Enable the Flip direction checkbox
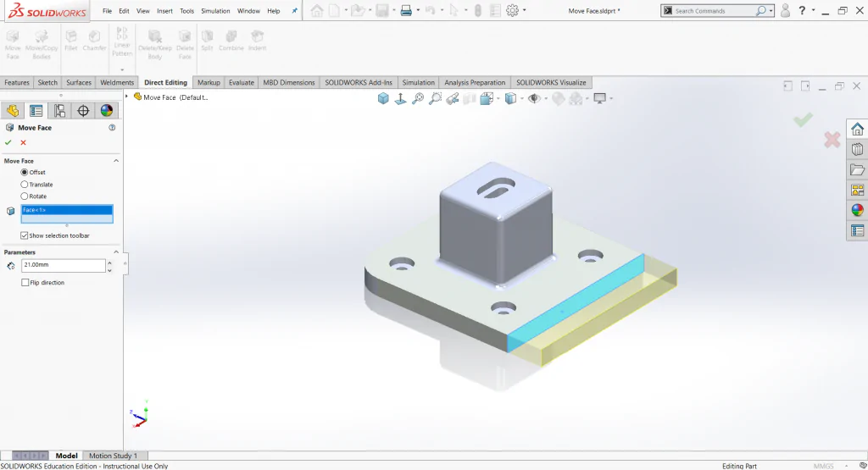This screenshot has width=868, height=470. 25,283
